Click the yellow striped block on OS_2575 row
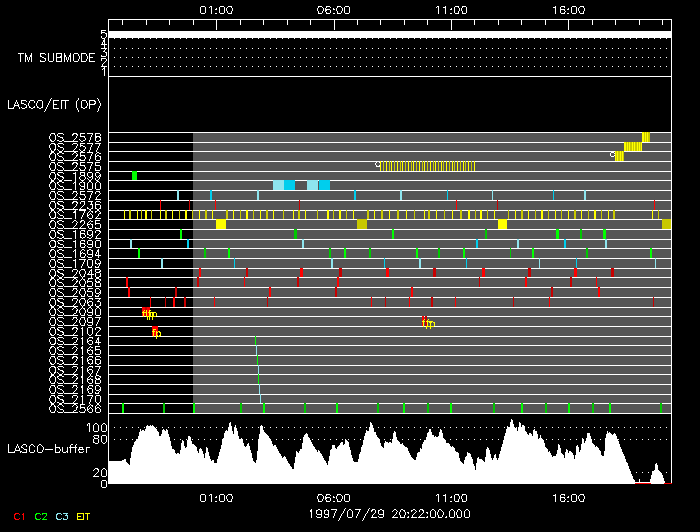The image size is (700, 532). click(428, 166)
